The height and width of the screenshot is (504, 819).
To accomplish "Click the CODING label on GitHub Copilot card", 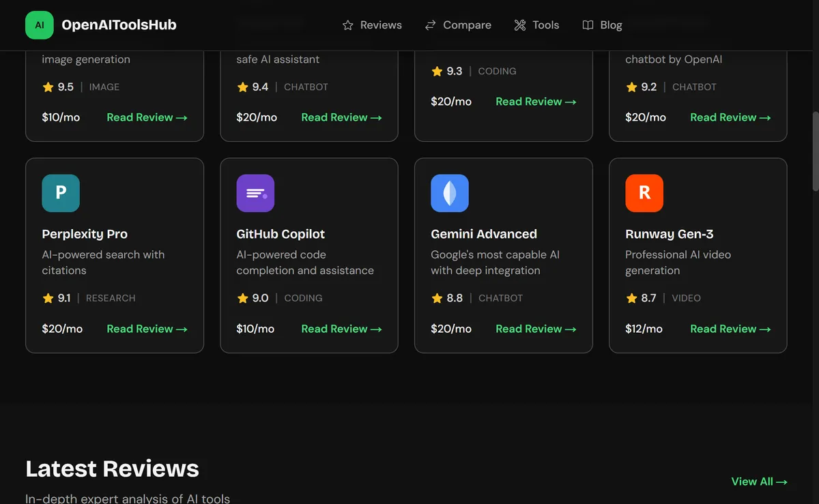I will pyautogui.click(x=303, y=298).
